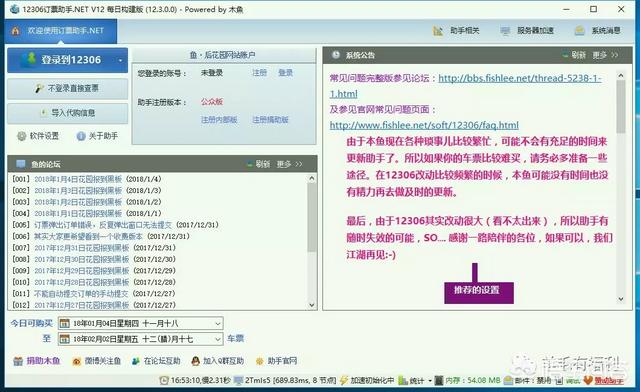Open forum post 其实大家更希望看到一个收费版本

[89, 236]
